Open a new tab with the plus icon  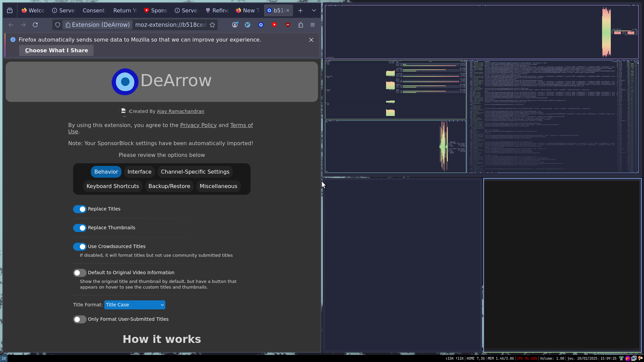(x=301, y=10)
